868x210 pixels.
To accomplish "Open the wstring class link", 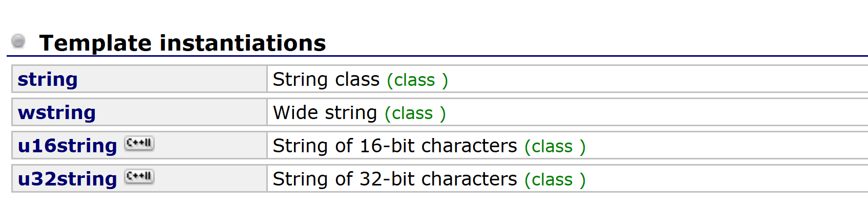I will (x=57, y=112).
